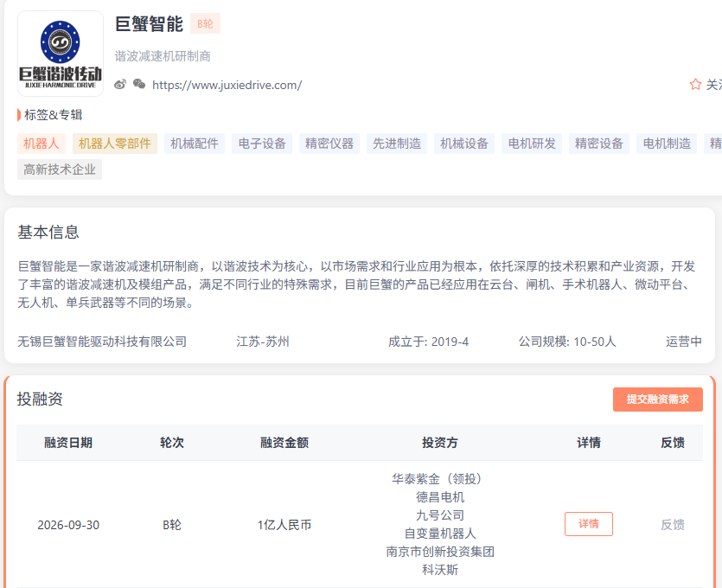Select the 机器人 tag
This screenshot has height=588, width=722.
pos(42,144)
